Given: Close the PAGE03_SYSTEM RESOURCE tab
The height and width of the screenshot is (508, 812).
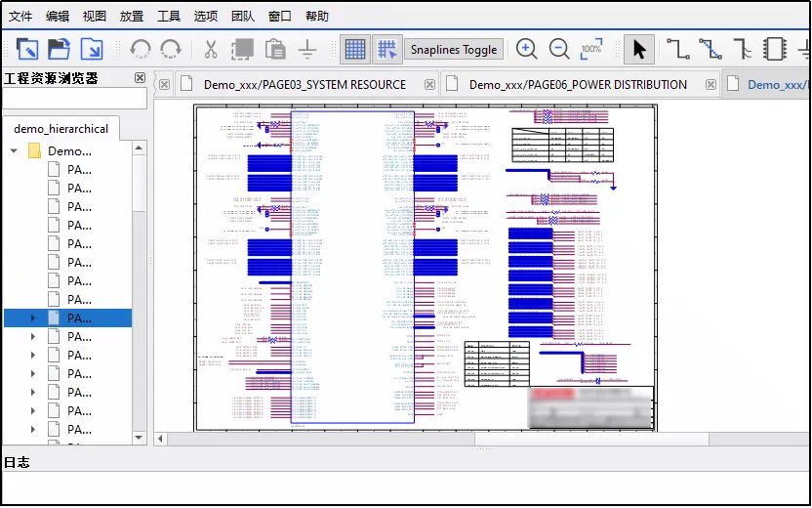Looking at the screenshot, I should (164, 85).
